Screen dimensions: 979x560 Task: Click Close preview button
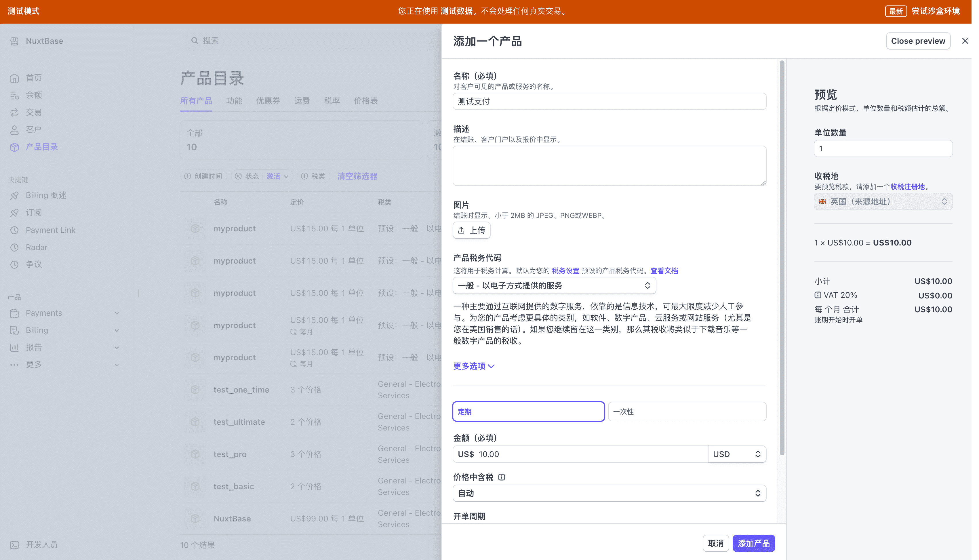click(918, 41)
